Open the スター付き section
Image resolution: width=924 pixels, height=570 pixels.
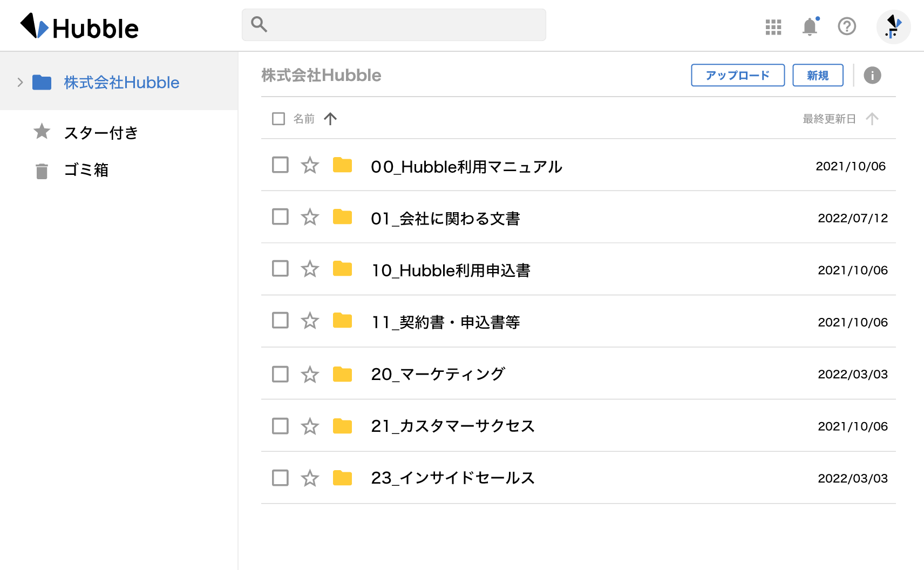[101, 132]
